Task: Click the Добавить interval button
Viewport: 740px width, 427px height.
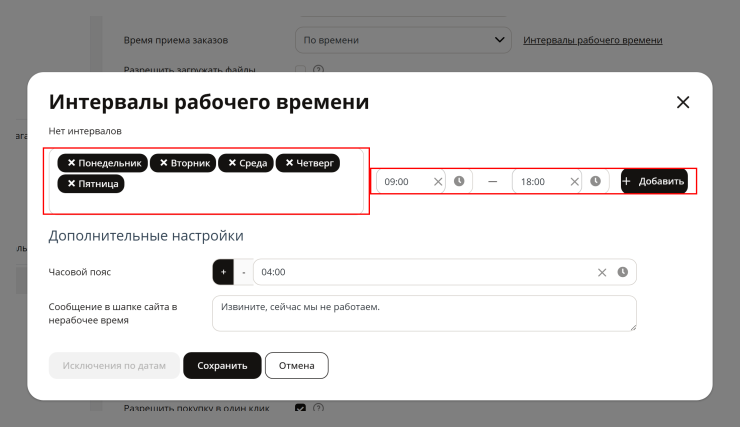Action: point(654,181)
